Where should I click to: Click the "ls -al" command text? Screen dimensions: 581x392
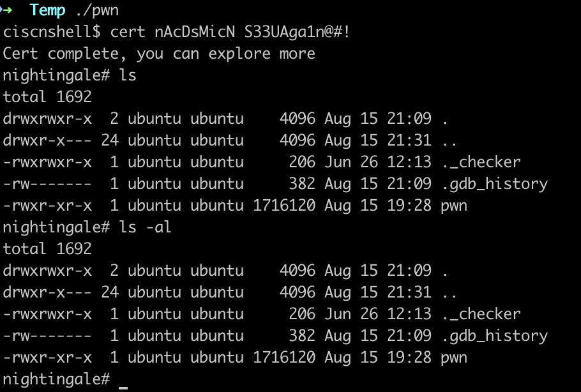pyautogui.click(x=146, y=227)
